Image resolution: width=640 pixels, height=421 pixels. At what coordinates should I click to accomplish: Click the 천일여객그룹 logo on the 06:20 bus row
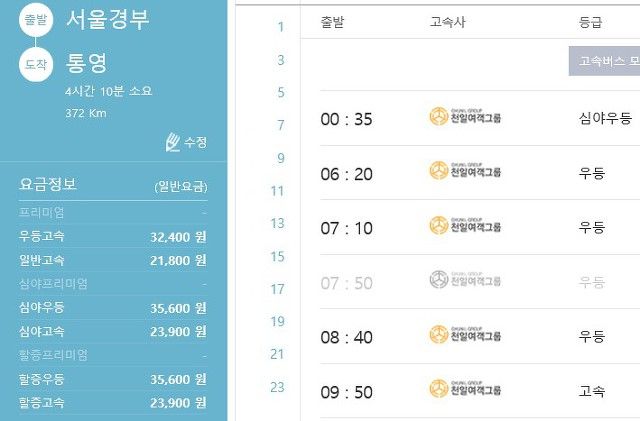465,171
